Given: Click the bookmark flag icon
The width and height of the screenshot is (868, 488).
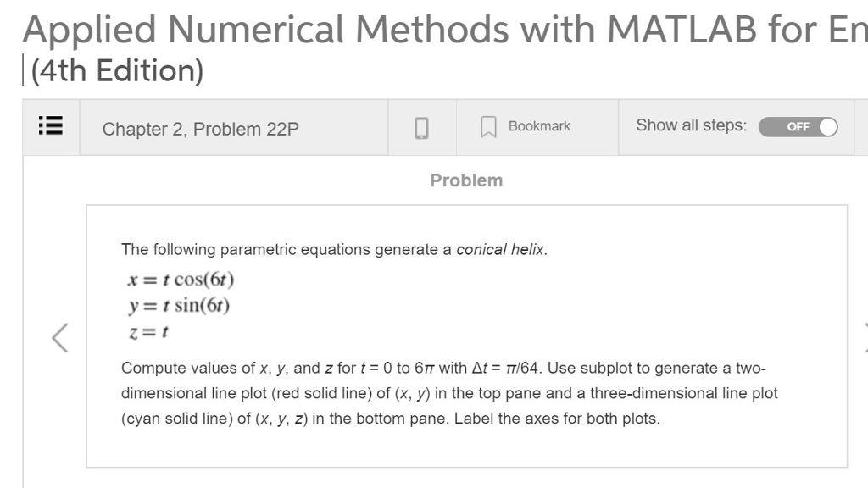Looking at the screenshot, I should (x=487, y=128).
